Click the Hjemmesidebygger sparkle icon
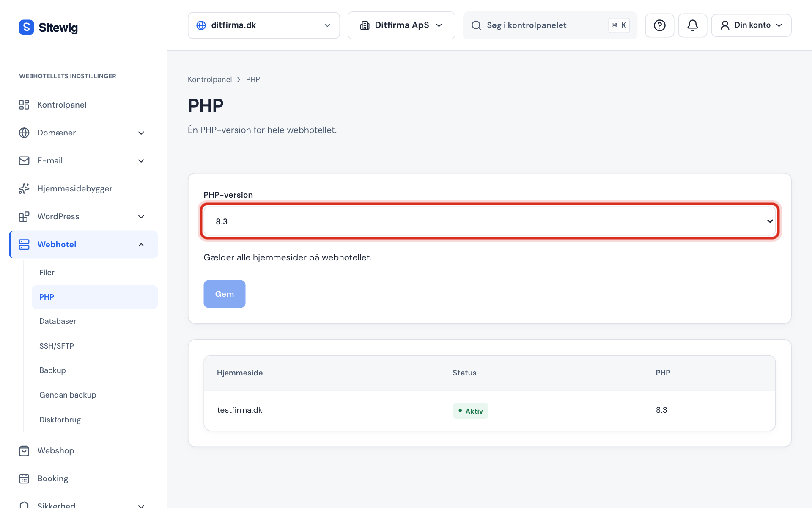Image resolution: width=812 pixels, height=508 pixels. tap(24, 188)
